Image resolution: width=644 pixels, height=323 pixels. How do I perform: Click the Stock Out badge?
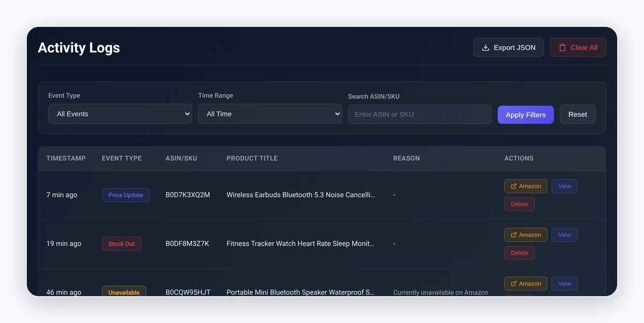pyautogui.click(x=121, y=244)
